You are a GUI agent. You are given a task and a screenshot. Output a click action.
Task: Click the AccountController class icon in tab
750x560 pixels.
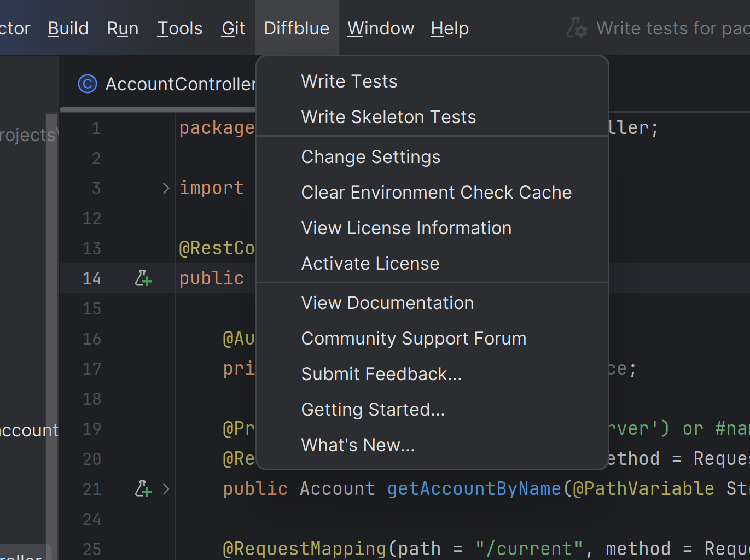(88, 84)
